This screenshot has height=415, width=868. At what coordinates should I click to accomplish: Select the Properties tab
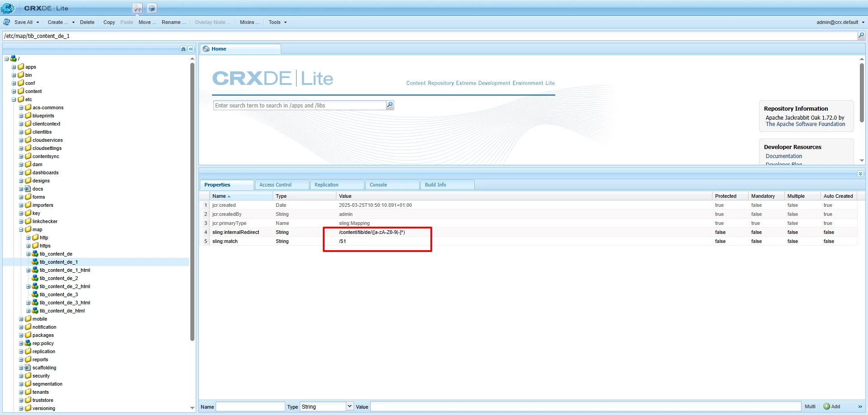click(x=226, y=185)
